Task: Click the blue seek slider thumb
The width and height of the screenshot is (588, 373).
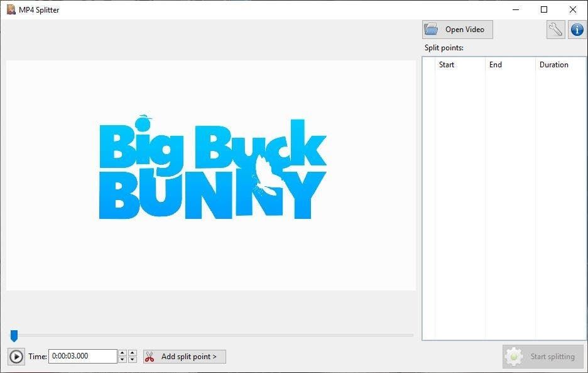Action: pyautogui.click(x=14, y=336)
